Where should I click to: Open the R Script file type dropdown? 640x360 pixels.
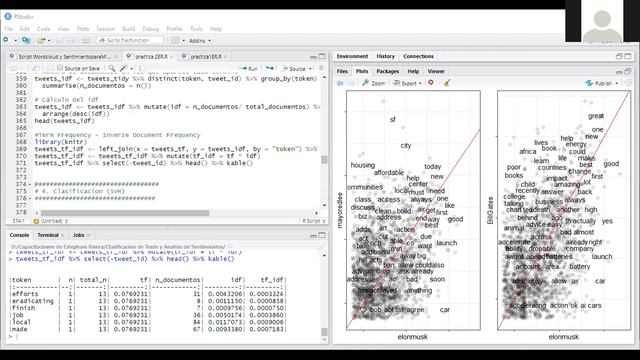(x=313, y=221)
